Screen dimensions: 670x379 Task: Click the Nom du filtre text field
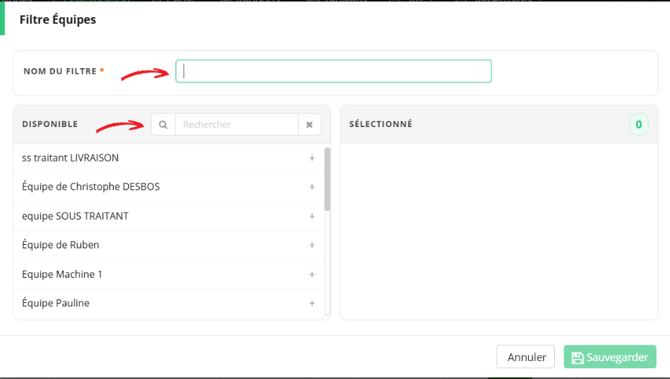click(333, 71)
